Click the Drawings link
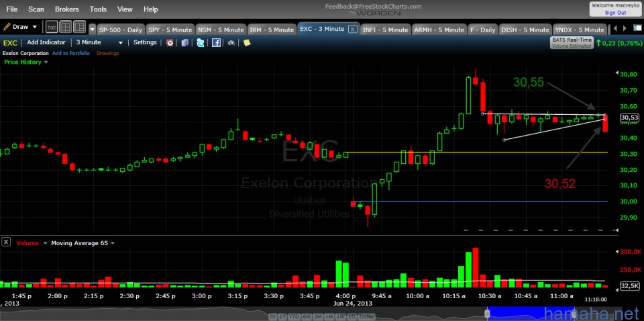 107,54
